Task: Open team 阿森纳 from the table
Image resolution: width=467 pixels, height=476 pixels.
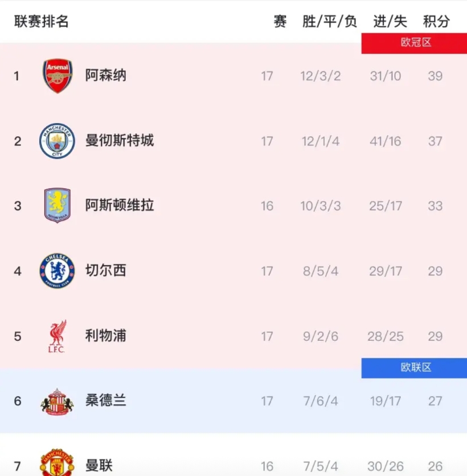Action: pyautogui.click(x=106, y=76)
